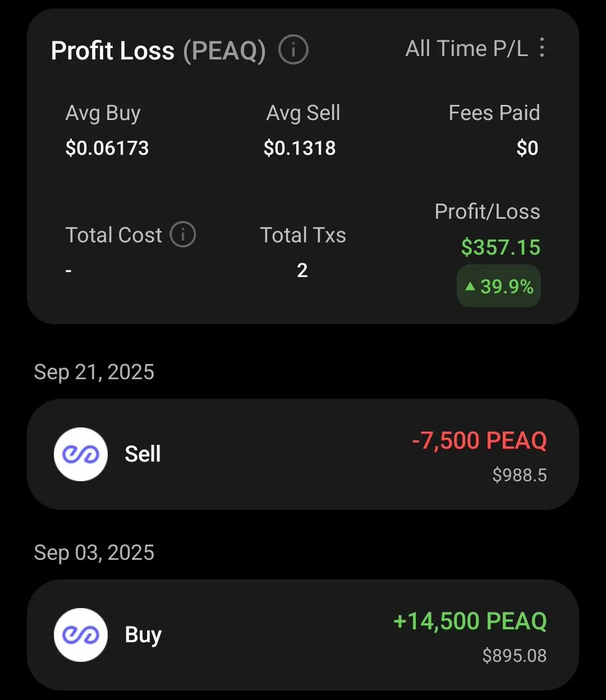Tap the +14,500 PEAQ buy amount
606x700 pixels.
[x=470, y=621]
